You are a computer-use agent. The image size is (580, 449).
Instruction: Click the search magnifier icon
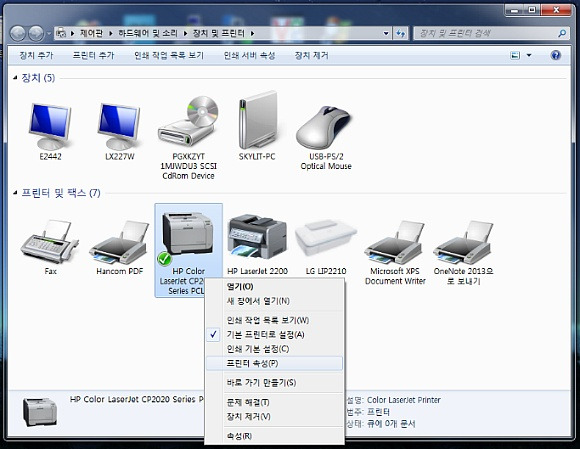tap(562, 33)
